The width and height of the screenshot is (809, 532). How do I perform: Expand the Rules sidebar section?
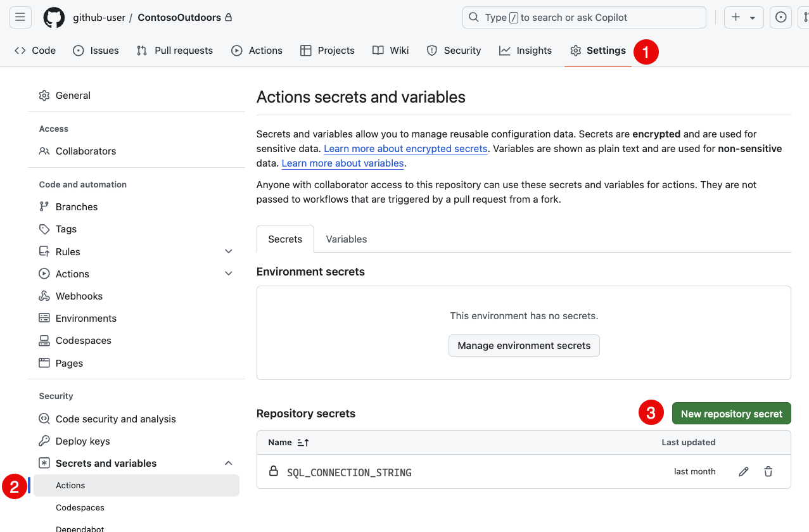point(228,251)
